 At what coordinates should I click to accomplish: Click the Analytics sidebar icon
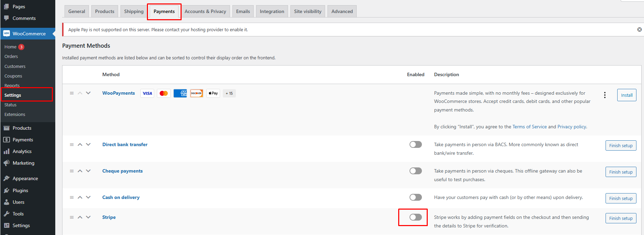(7, 151)
